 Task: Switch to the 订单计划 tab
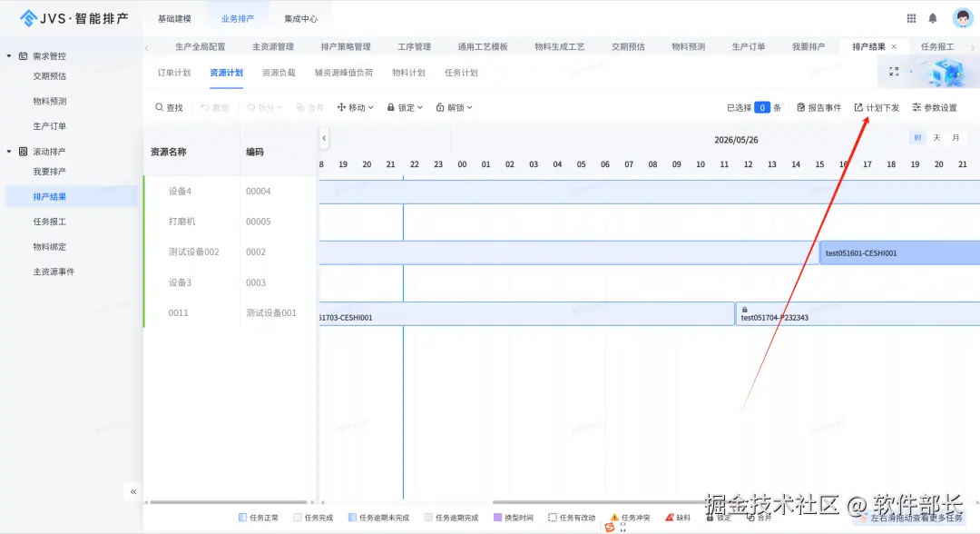173,73
